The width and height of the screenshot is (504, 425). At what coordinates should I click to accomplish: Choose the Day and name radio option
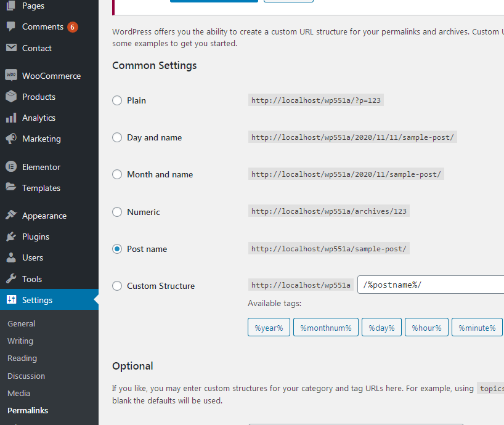117,137
